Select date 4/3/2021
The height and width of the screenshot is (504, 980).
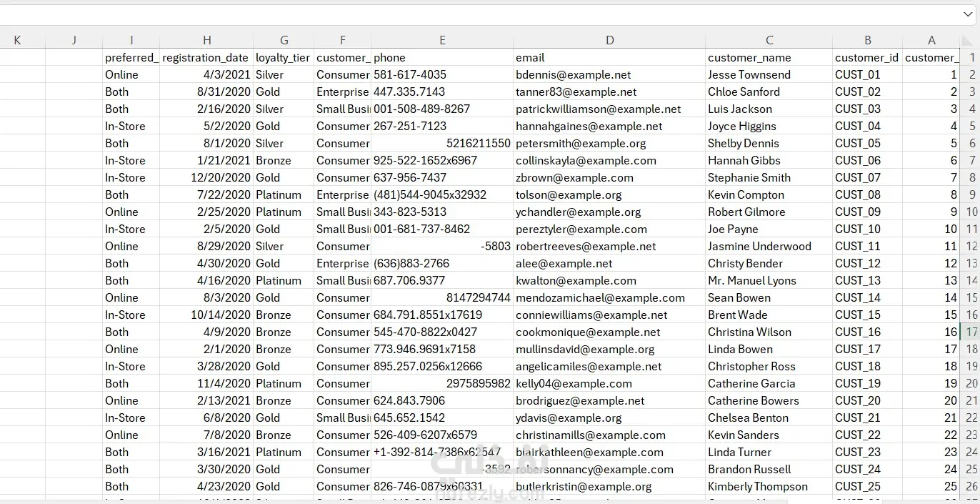tap(207, 75)
